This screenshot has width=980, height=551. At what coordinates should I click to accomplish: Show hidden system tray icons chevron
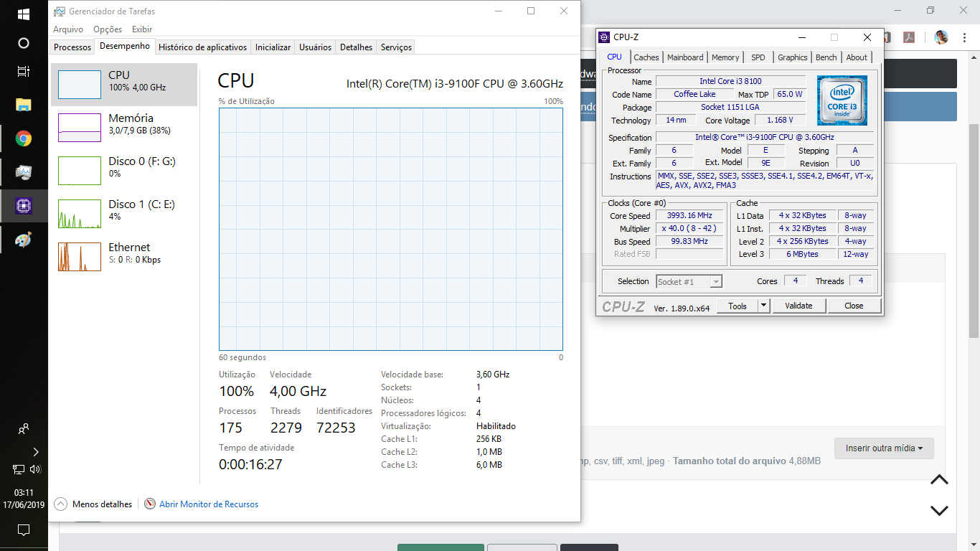click(36, 452)
